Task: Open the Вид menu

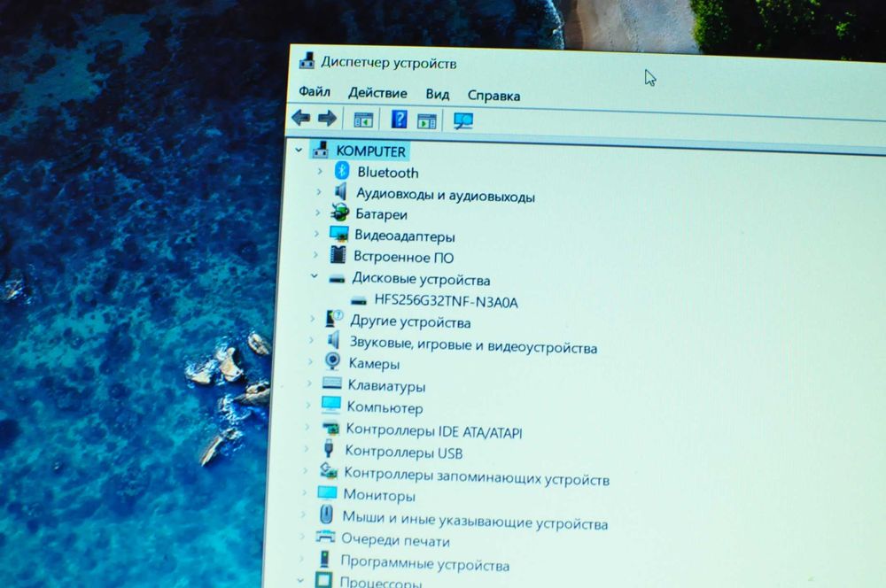Action: 438,95
